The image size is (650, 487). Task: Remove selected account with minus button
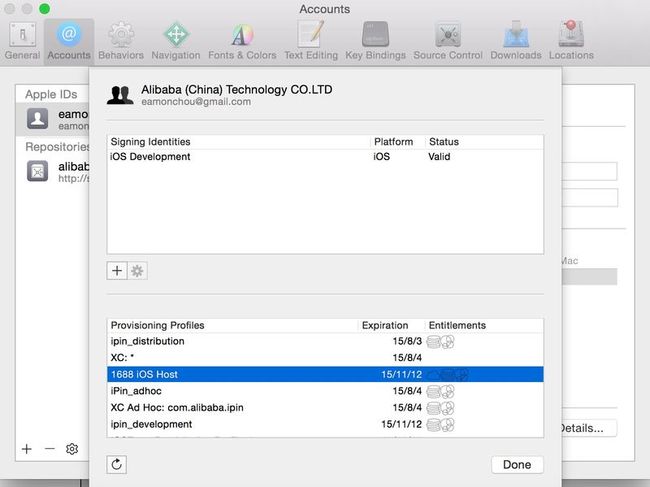click(50, 449)
